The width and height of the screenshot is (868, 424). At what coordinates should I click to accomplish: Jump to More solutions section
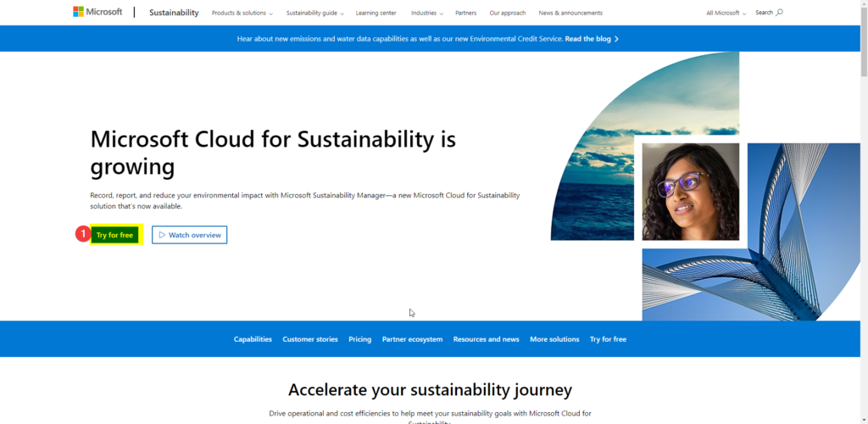click(554, 339)
